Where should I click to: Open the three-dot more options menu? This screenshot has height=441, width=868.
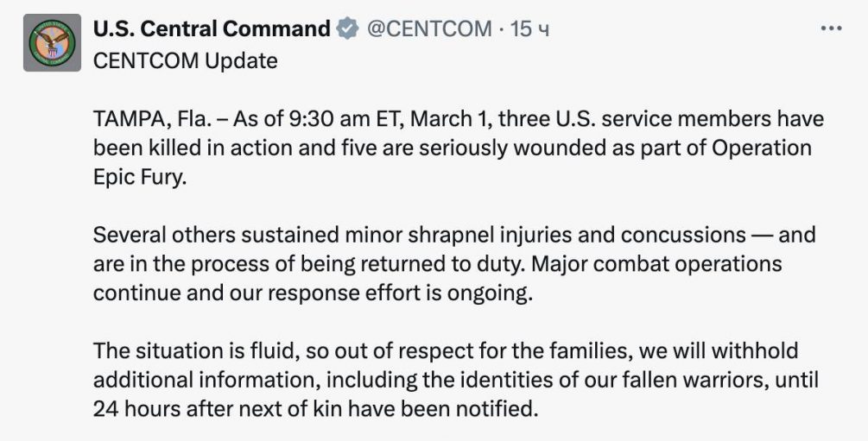pos(830,28)
